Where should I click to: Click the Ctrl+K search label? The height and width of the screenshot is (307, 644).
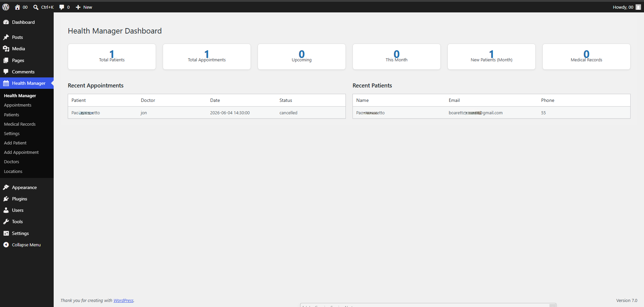coord(47,7)
